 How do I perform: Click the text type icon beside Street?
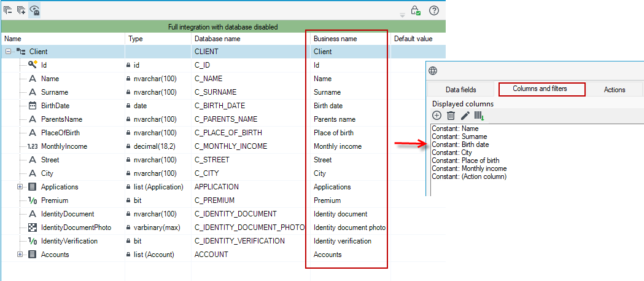pyautogui.click(x=33, y=160)
